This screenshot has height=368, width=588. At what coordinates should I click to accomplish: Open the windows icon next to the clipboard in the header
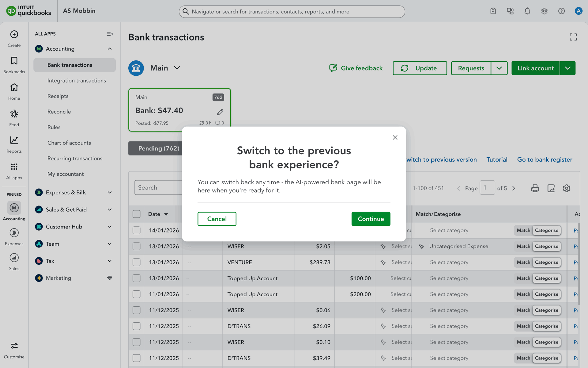[510, 11]
